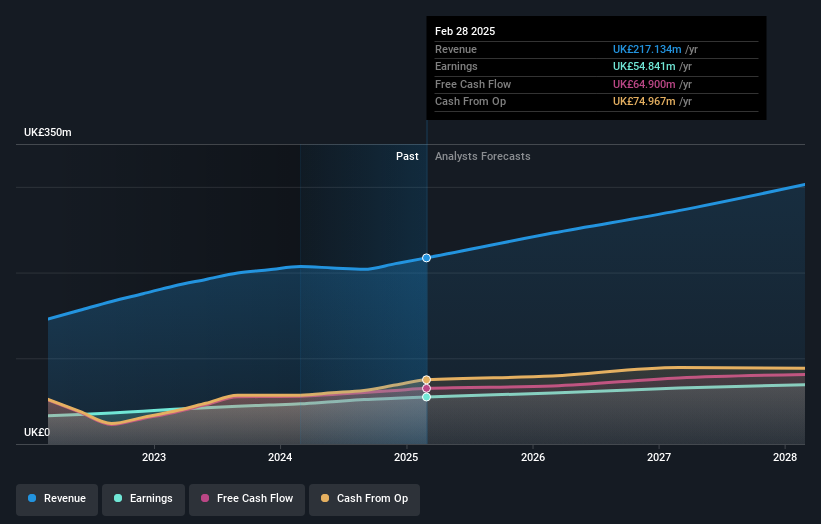
Task: Click the Free Cash Flow row label in tooltip
Action: click(x=473, y=84)
